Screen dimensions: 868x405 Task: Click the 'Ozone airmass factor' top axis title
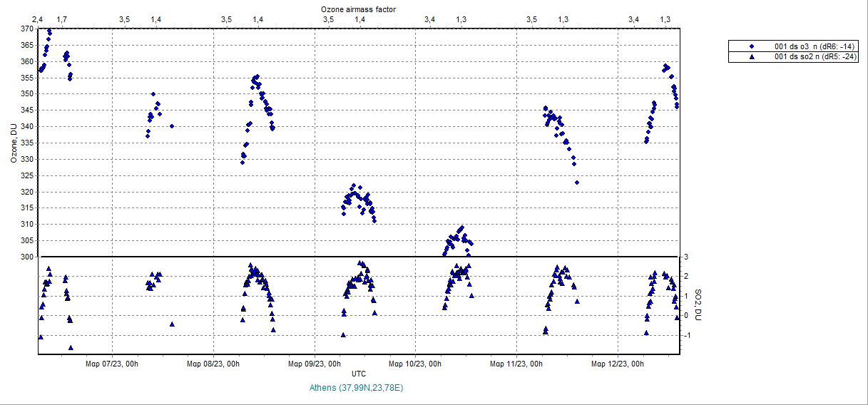(x=359, y=9)
